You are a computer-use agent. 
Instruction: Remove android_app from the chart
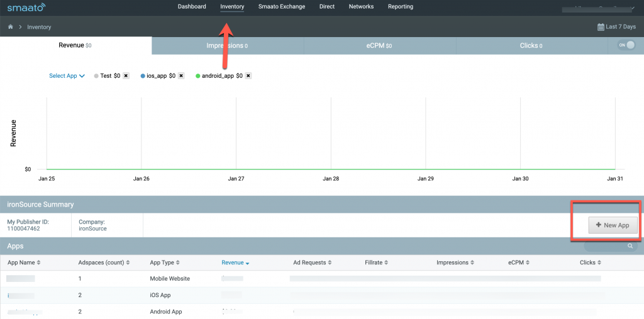248,76
